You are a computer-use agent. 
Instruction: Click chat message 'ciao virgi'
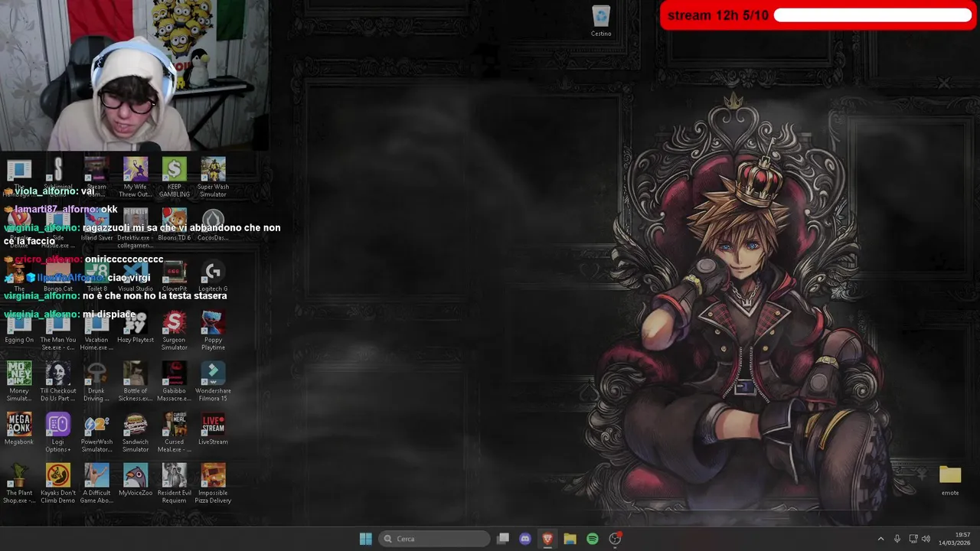pyautogui.click(x=129, y=278)
